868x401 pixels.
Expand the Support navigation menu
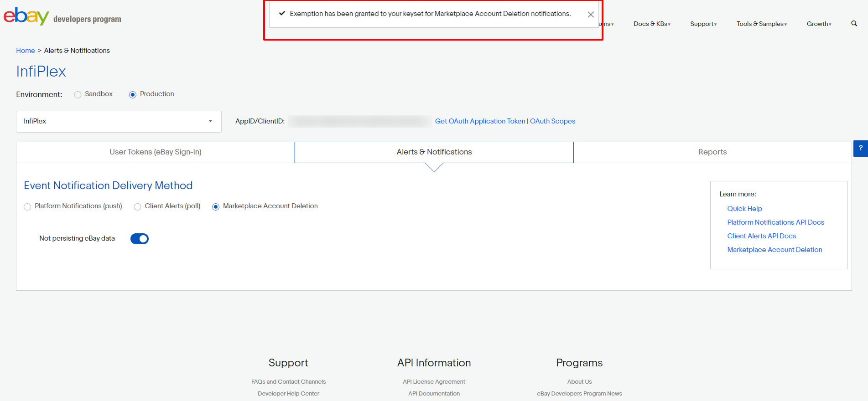point(703,24)
